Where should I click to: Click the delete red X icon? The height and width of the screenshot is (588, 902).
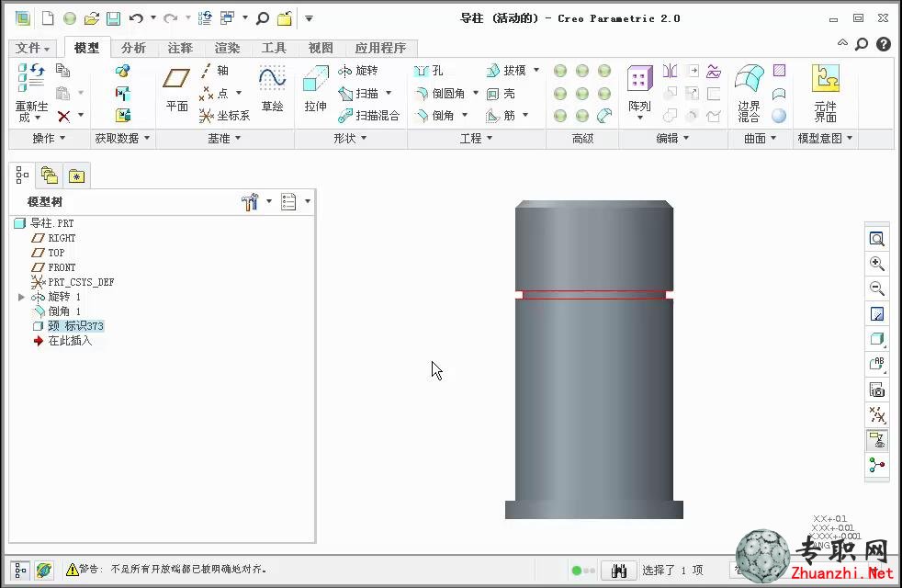[x=64, y=117]
